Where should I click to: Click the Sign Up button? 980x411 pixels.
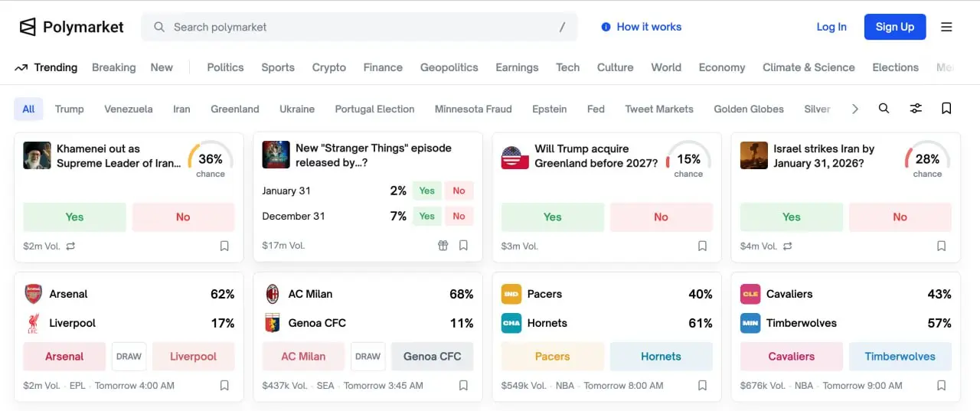pyautogui.click(x=895, y=27)
